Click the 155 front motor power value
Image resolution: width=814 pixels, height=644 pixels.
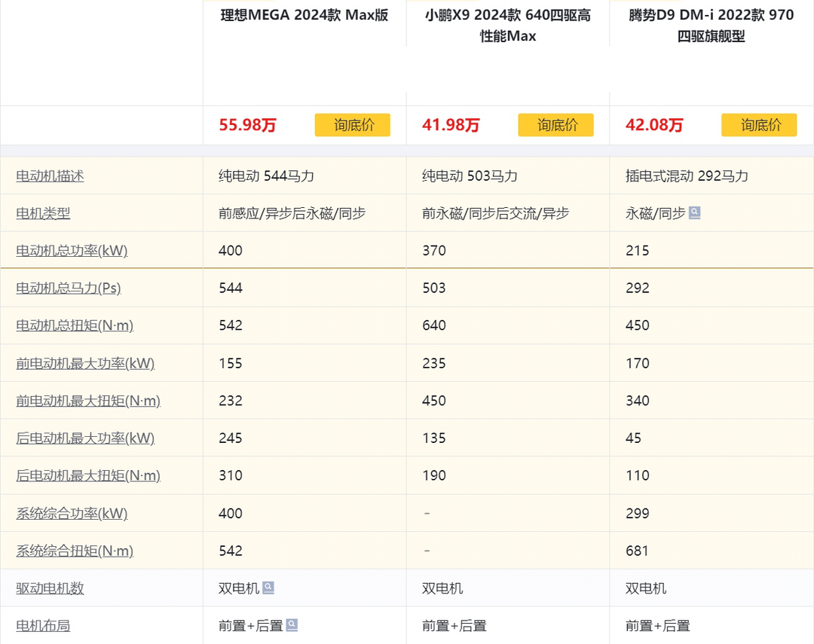click(x=231, y=363)
